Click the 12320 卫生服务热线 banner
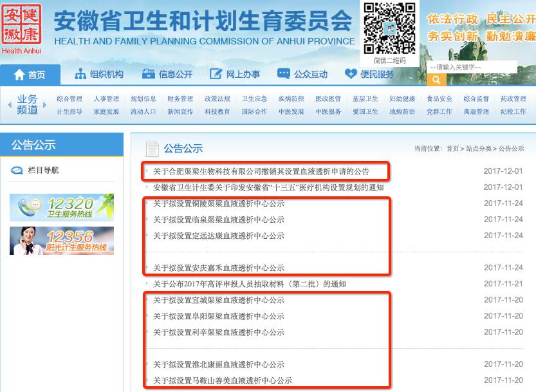 click(62, 207)
